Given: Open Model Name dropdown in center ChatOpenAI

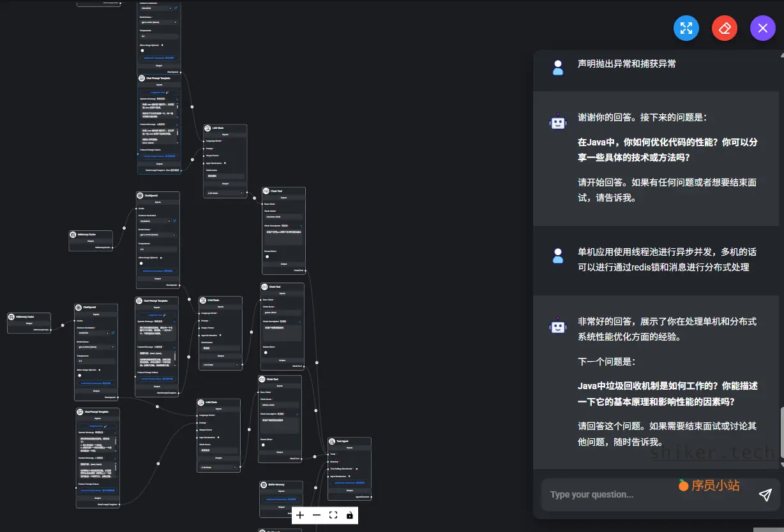Looking at the screenshot, I should [158, 235].
